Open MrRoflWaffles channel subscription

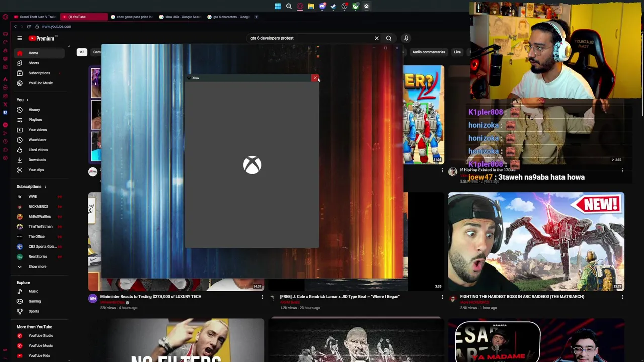point(40,217)
